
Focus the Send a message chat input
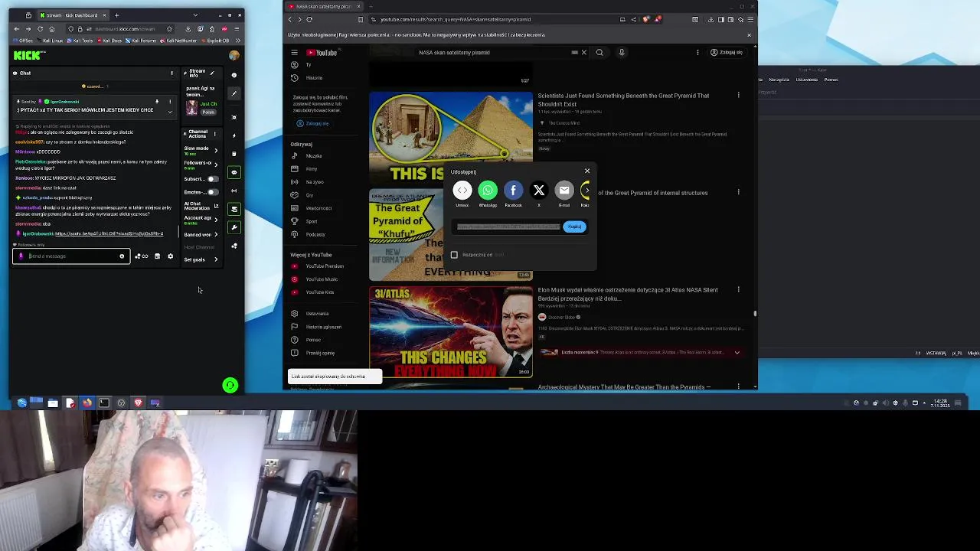click(x=71, y=256)
